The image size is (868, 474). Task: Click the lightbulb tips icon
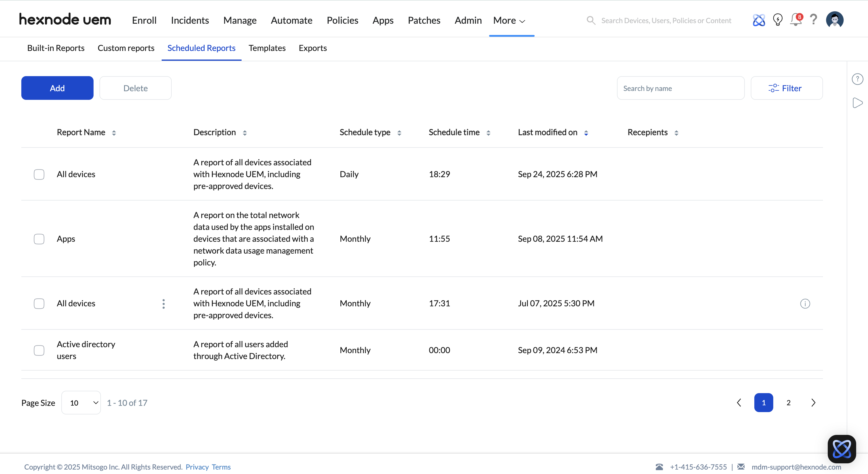click(x=777, y=20)
